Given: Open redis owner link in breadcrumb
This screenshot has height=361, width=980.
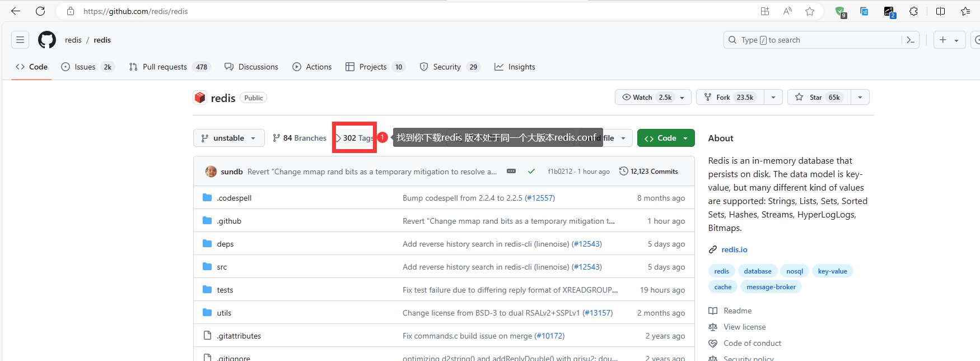Looking at the screenshot, I should (73, 40).
